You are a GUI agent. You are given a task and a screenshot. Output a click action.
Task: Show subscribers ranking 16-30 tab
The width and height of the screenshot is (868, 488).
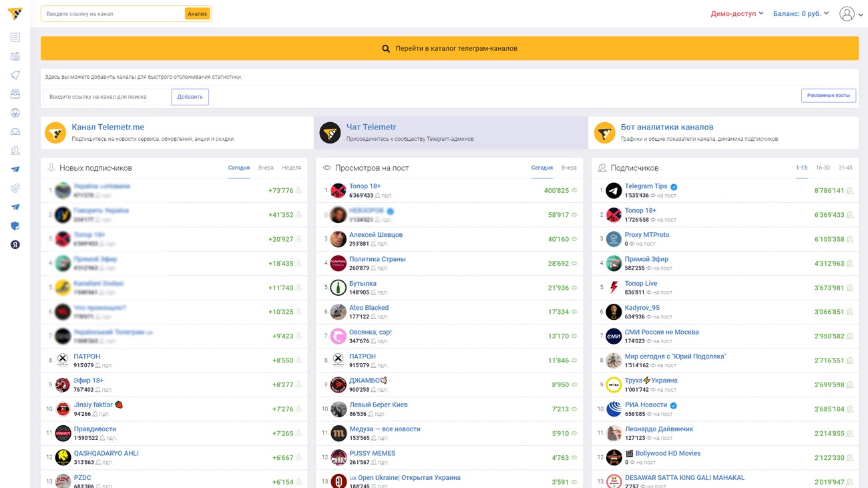(x=823, y=168)
